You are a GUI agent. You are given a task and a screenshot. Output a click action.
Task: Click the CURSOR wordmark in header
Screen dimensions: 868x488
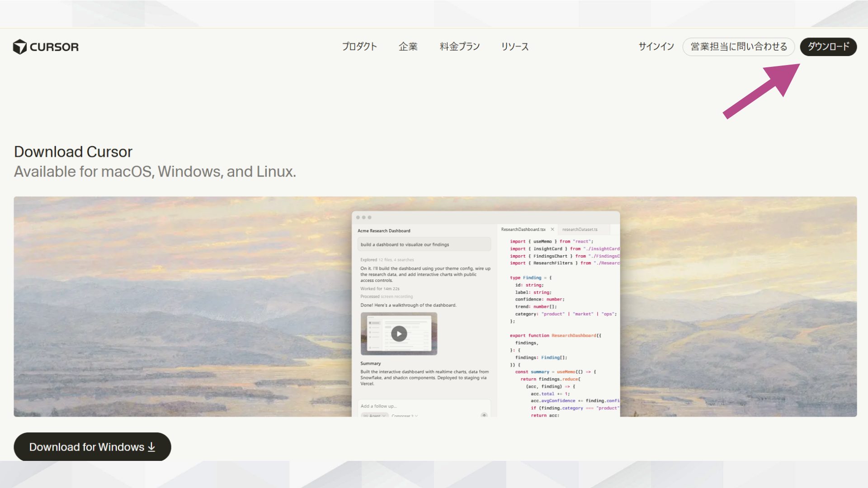[x=54, y=47]
